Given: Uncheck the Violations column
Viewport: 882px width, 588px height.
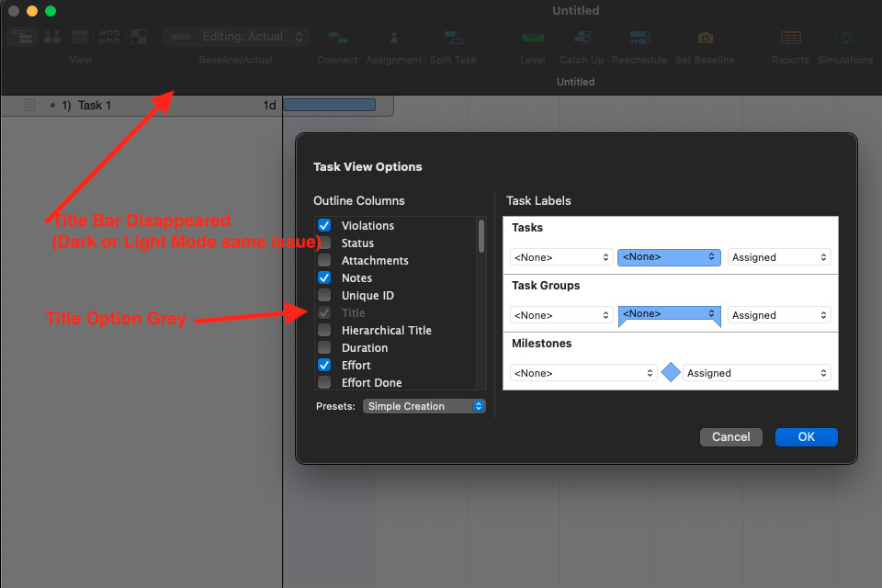Looking at the screenshot, I should 324,225.
